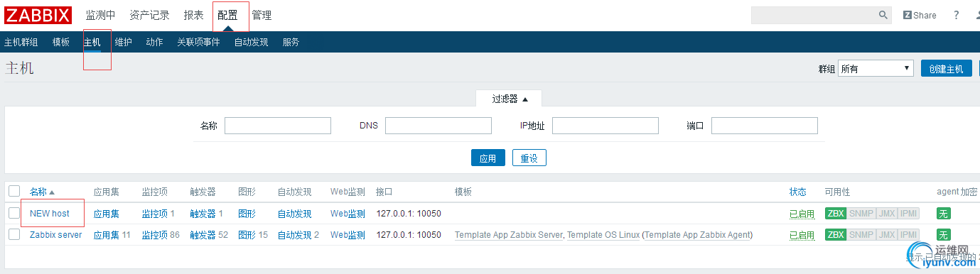Open Web监测 for NEW host

click(x=348, y=213)
